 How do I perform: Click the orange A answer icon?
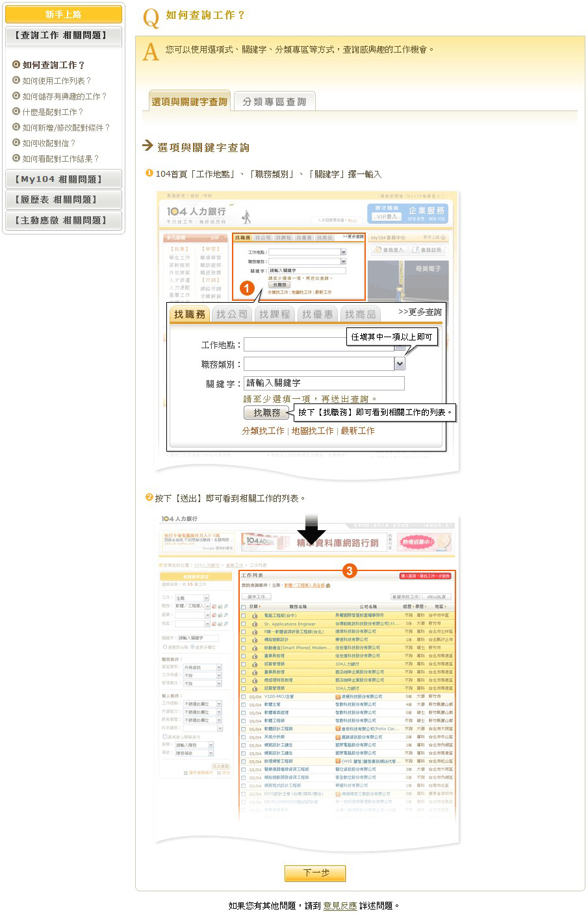click(151, 52)
